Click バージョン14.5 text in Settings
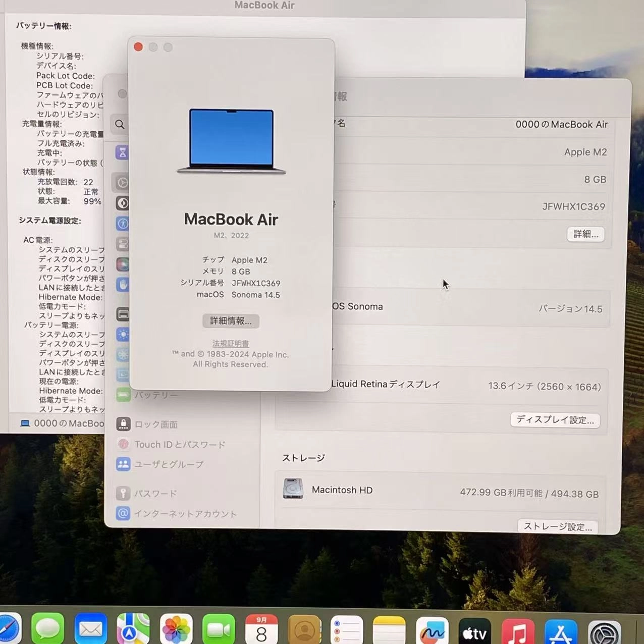Screen dimensions: 644x644 [x=570, y=309]
